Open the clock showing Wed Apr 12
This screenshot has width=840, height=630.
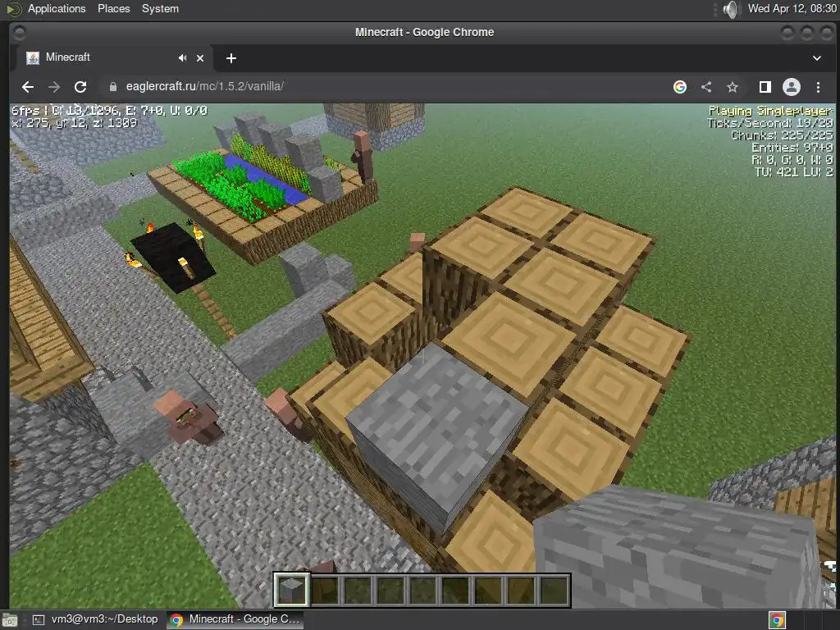(792, 8)
